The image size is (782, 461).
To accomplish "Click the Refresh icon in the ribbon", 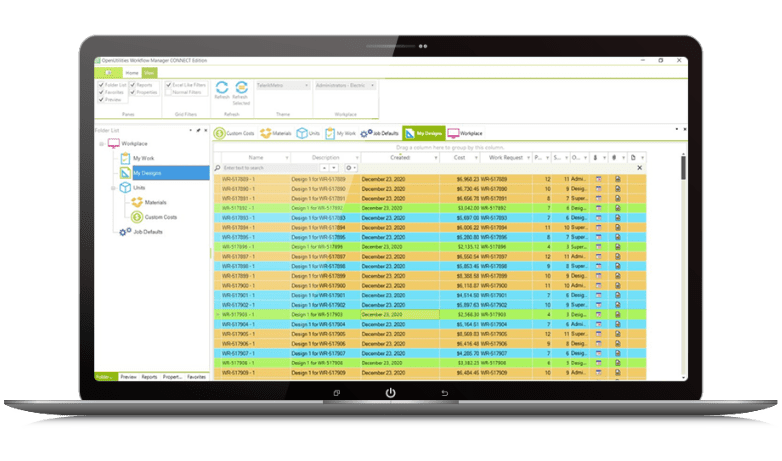I will point(222,89).
